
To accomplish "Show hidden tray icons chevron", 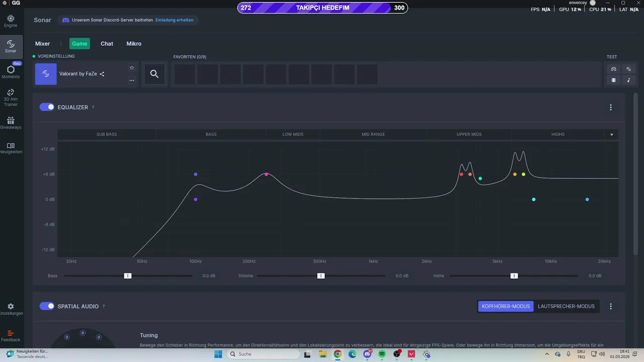I will 547,354.
